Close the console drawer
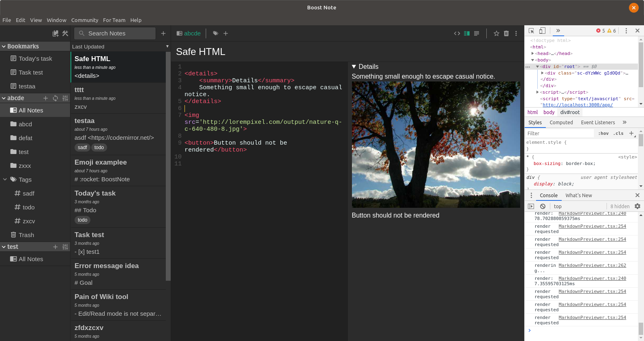The height and width of the screenshot is (341, 644). click(637, 196)
